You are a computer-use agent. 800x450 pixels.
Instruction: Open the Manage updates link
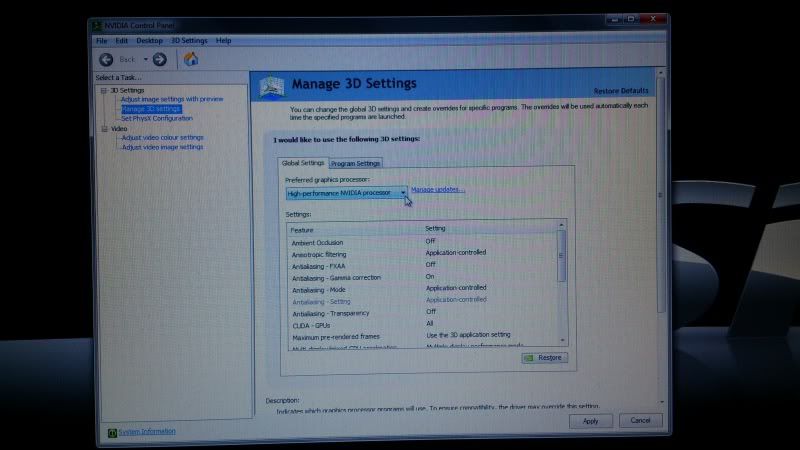click(x=438, y=189)
